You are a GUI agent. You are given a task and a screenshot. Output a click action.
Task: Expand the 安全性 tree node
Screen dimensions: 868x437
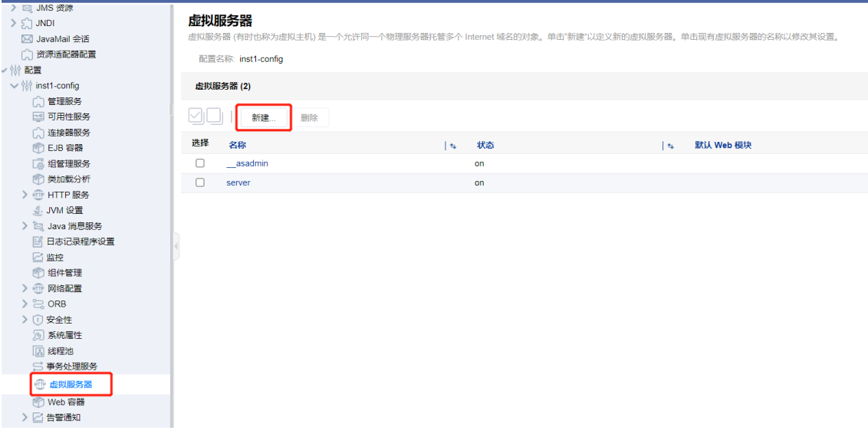click(x=25, y=320)
